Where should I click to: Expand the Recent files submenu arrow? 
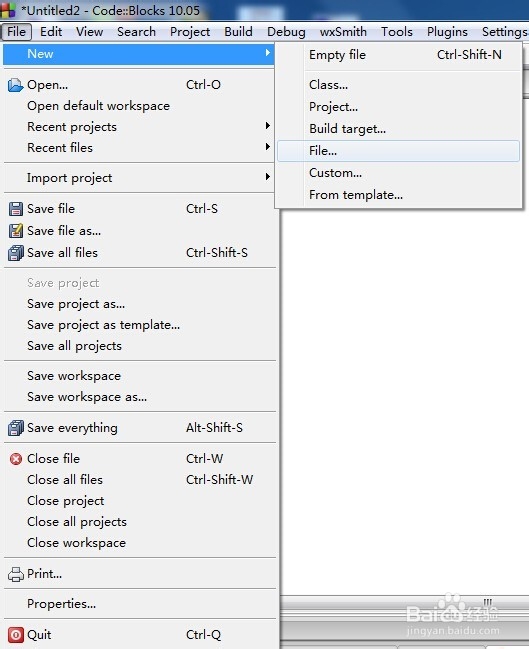tap(268, 147)
